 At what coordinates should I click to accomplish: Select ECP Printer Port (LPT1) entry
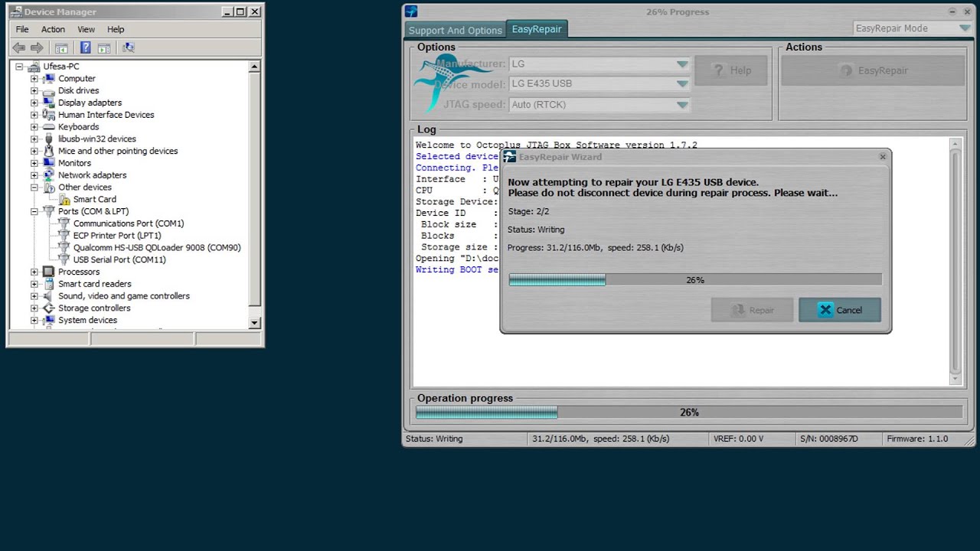[x=117, y=236]
